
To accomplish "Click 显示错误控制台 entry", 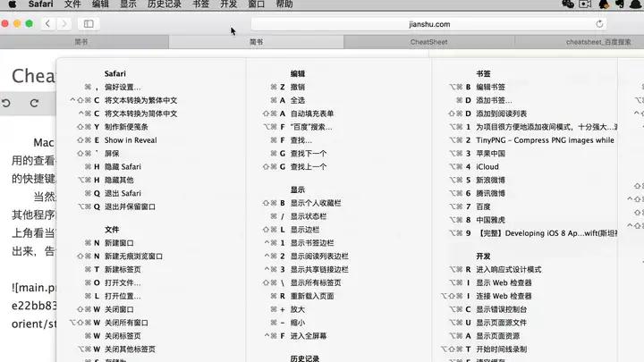I will pos(502,309).
